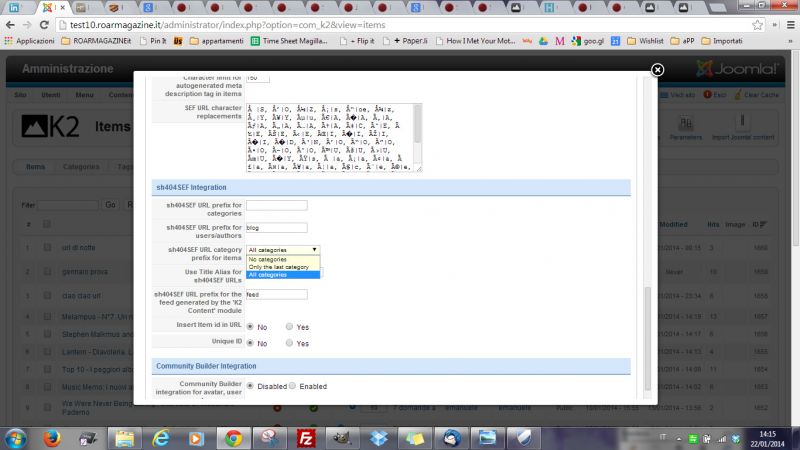Focus sh404SEF URL prefix for categories field
The width and height of the screenshot is (800, 450).
tap(277, 205)
